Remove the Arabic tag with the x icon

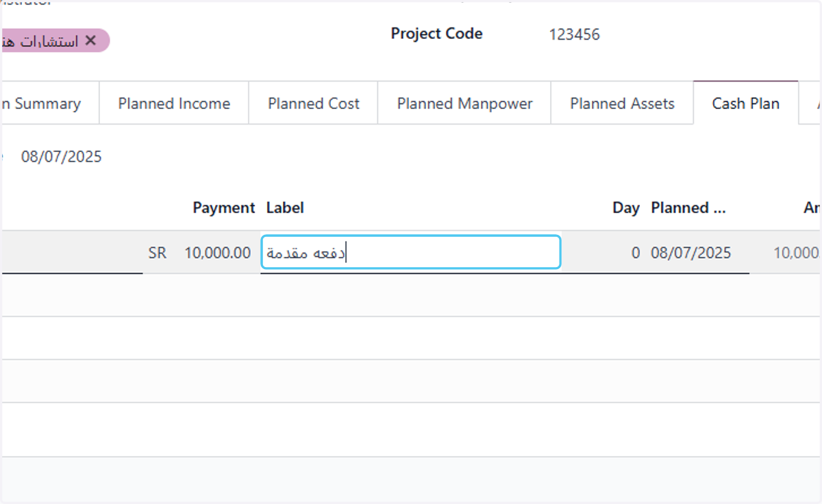pos(90,40)
